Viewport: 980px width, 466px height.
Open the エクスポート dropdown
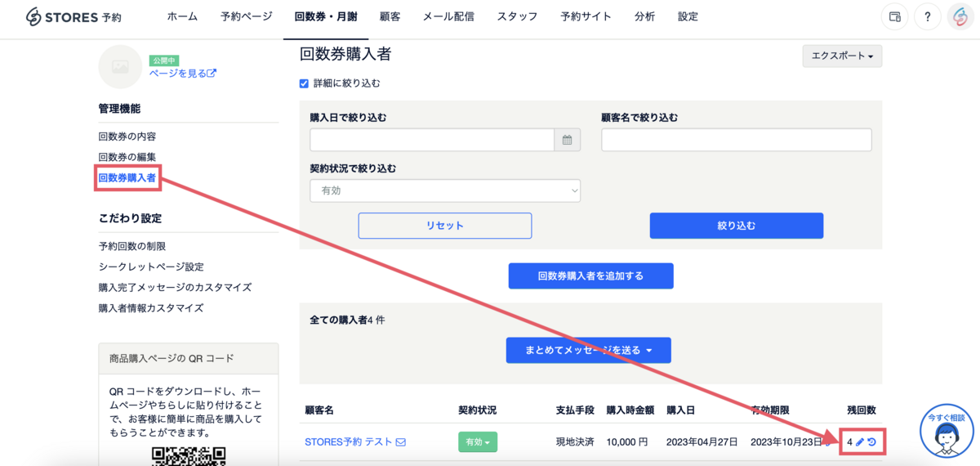click(x=842, y=56)
